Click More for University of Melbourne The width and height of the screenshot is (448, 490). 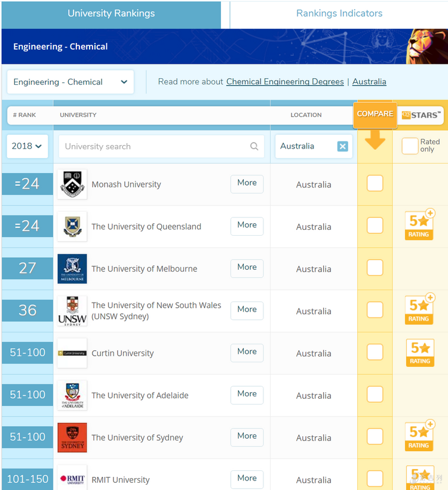coord(247,268)
